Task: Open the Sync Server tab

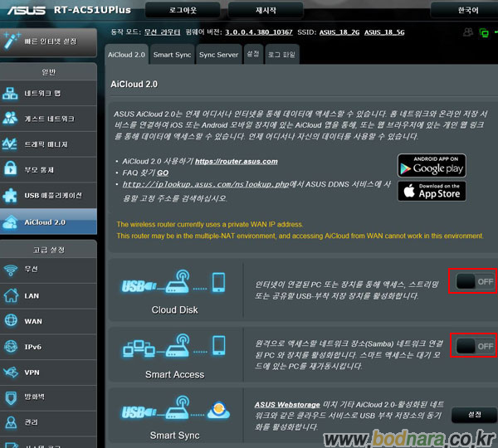Action: pos(218,55)
